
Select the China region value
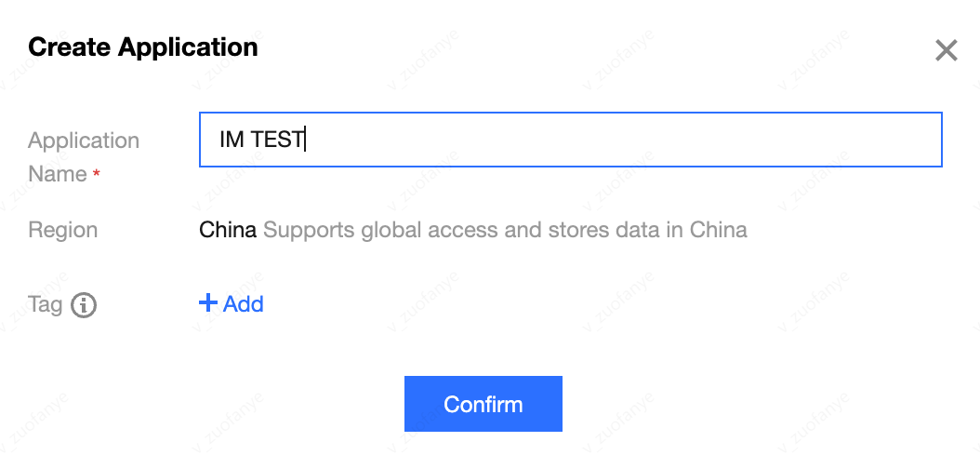[228, 230]
